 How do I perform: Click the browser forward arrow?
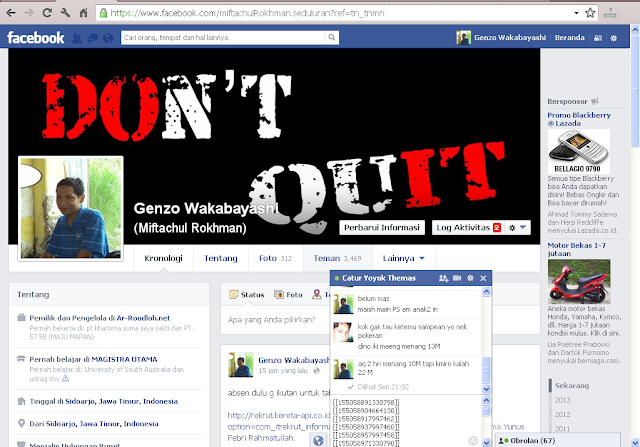pos(29,13)
